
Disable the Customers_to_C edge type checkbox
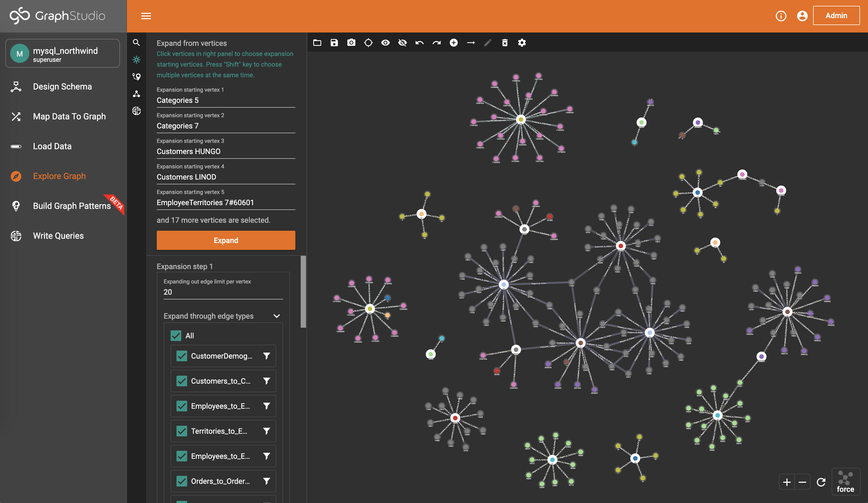[181, 380]
